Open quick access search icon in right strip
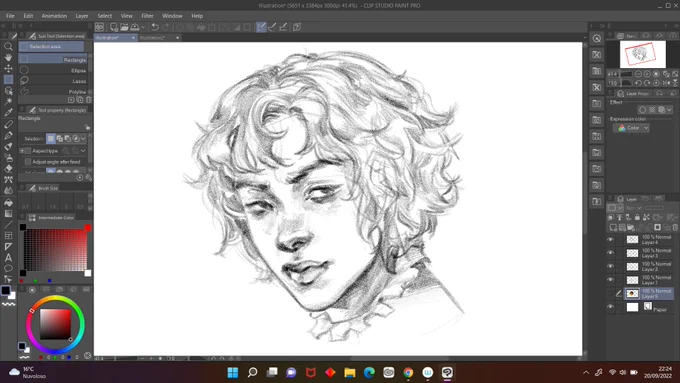Image resolution: width=680 pixels, height=383 pixels. [597, 39]
